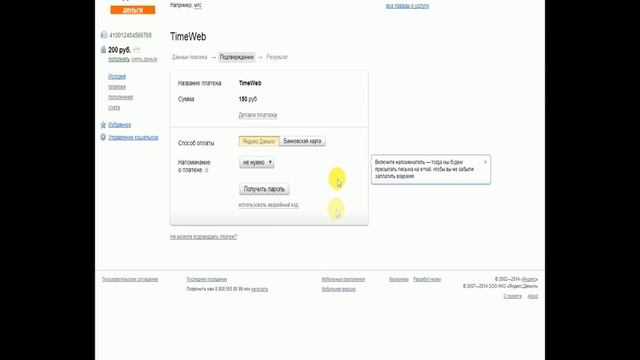Click the 150 руб amount value

click(248, 99)
